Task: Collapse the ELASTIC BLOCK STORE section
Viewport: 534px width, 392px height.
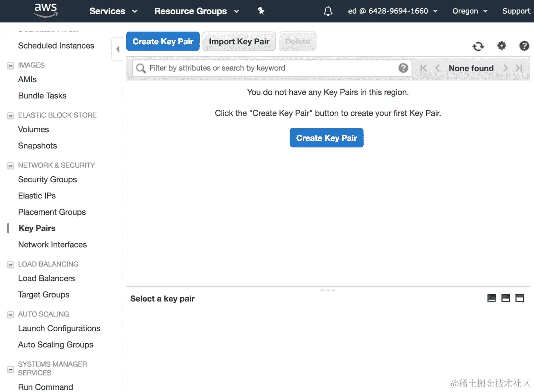Action: 10,116
